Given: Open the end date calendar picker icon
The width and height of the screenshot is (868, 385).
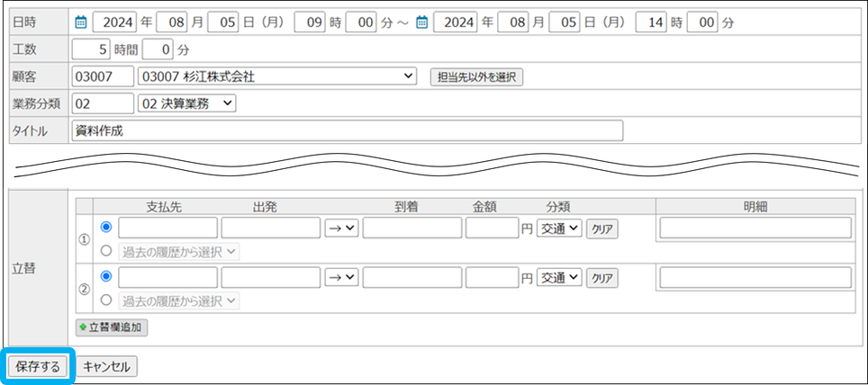Looking at the screenshot, I should (x=421, y=22).
